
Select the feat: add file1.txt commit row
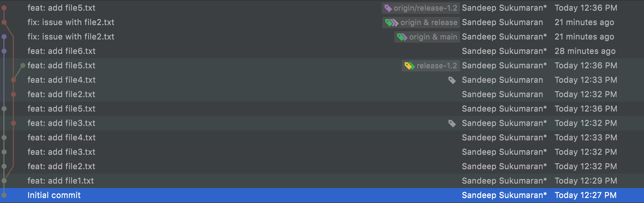pos(188,181)
